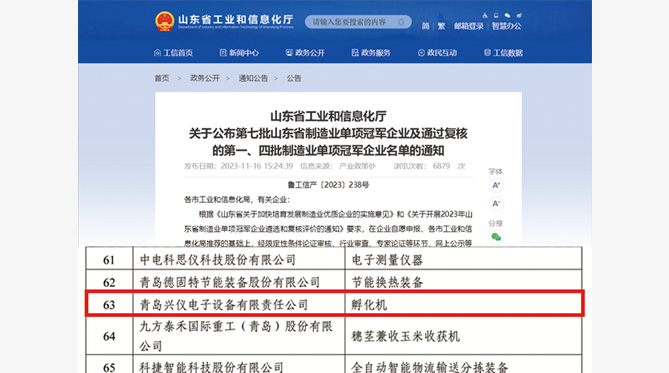
Task: Decrease font size with the A- button
Action: coord(496,204)
